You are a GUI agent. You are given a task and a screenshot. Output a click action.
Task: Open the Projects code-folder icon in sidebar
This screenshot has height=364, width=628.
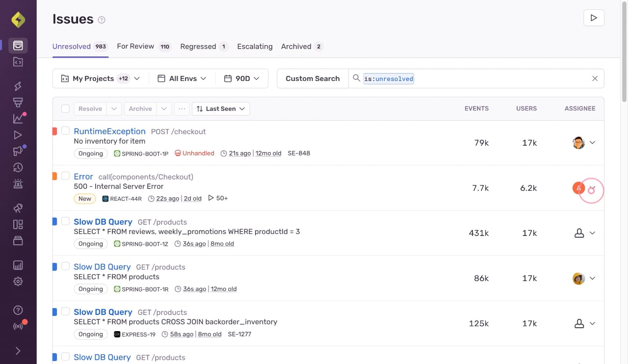pyautogui.click(x=18, y=62)
